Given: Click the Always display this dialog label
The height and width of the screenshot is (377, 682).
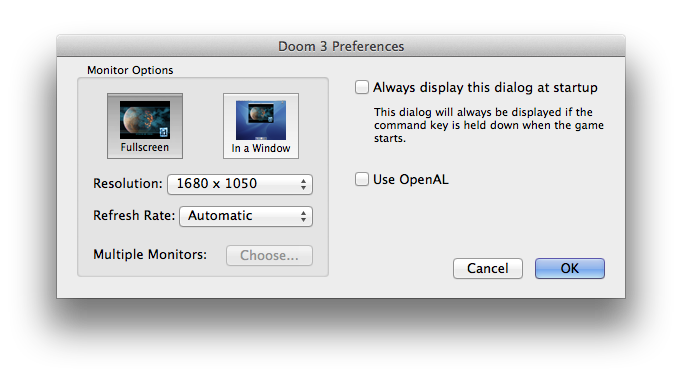Looking at the screenshot, I should [485, 87].
